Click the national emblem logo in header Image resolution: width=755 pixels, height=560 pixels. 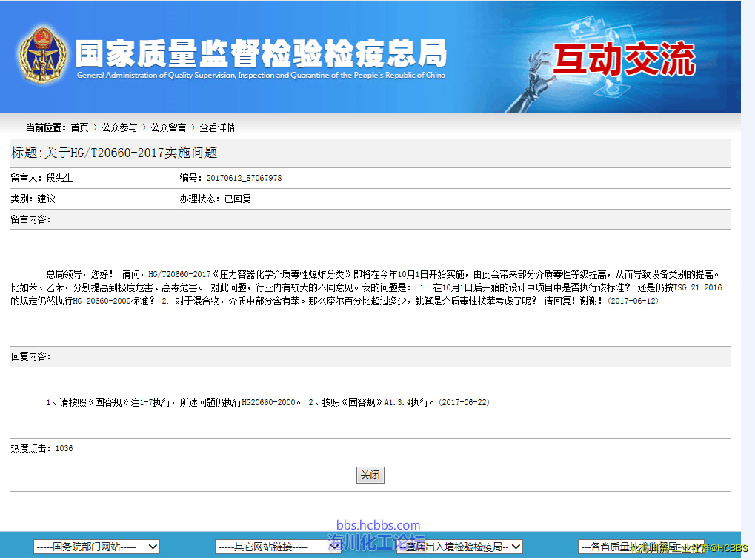42,56
